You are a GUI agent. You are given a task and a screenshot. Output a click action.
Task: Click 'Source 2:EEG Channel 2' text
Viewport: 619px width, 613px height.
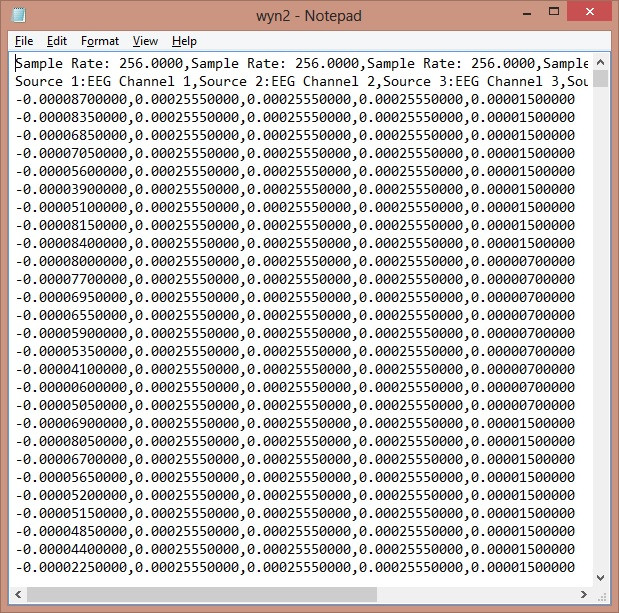click(x=287, y=81)
